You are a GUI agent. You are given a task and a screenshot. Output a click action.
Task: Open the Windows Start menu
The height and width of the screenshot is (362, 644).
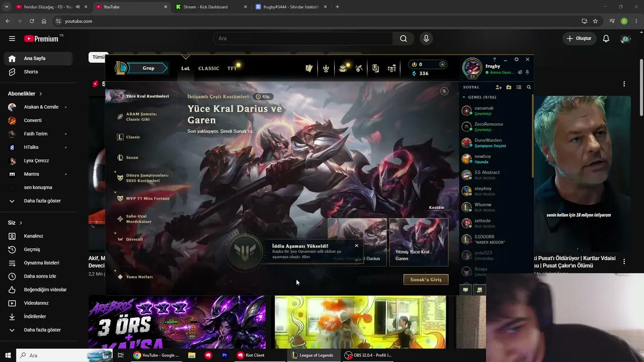coord(8,355)
